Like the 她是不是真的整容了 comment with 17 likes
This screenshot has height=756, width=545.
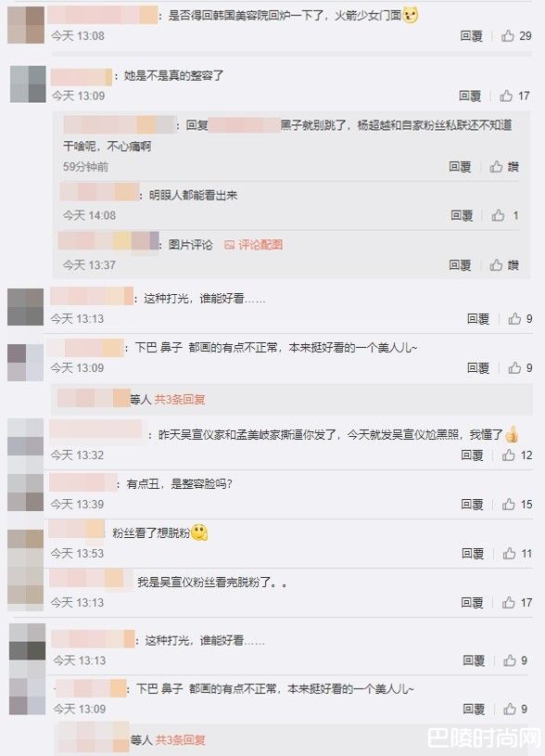[x=514, y=96]
